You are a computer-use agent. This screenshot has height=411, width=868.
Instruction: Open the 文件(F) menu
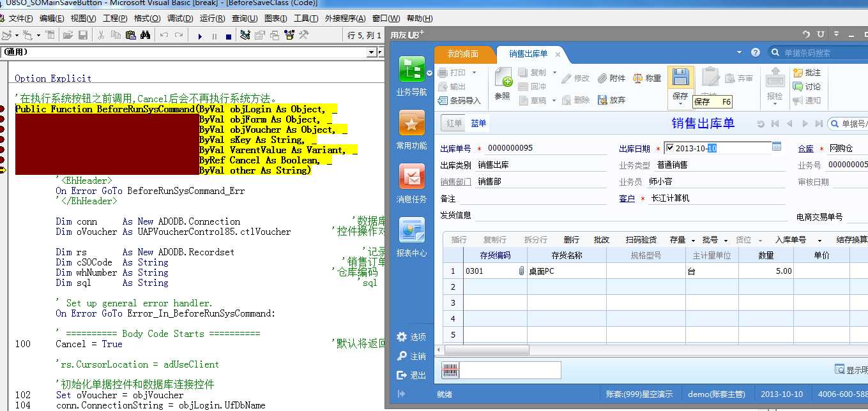[21, 19]
